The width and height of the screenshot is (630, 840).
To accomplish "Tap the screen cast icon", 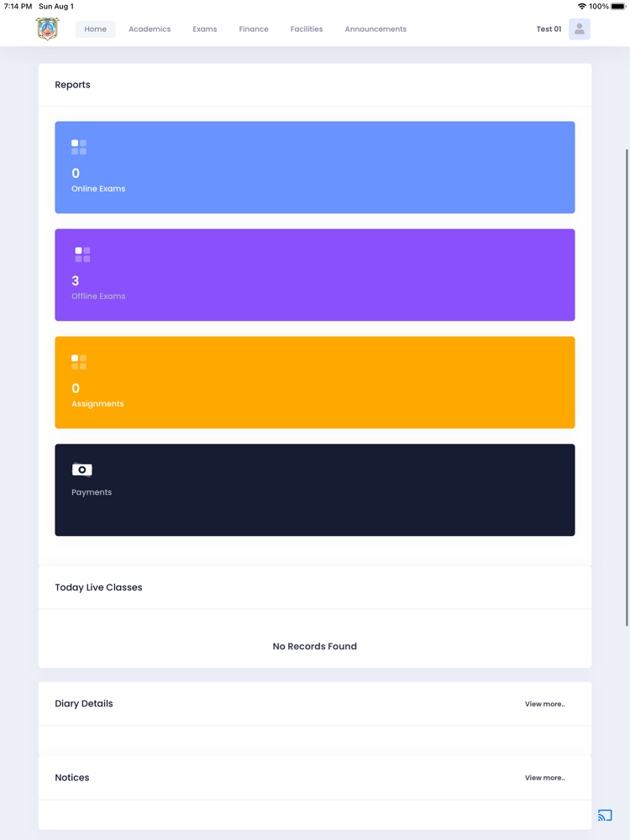I will pyautogui.click(x=605, y=815).
